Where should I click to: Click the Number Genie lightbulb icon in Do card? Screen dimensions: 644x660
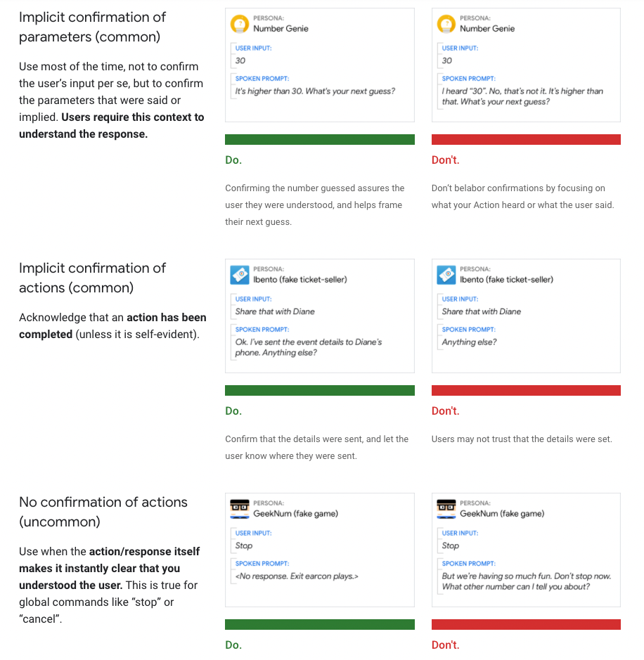click(x=240, y=24)
